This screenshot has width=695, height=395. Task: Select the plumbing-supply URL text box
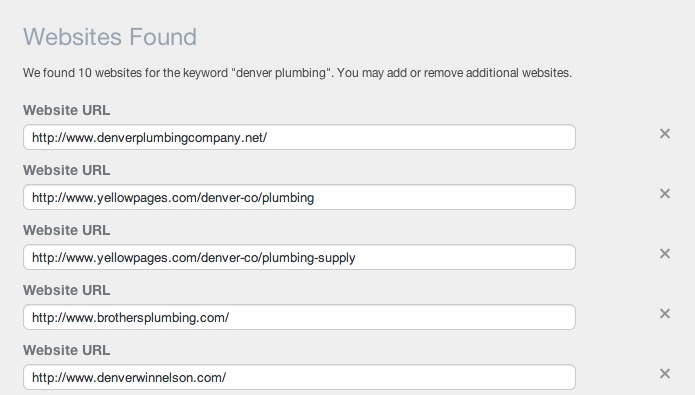tap(299, 257)
